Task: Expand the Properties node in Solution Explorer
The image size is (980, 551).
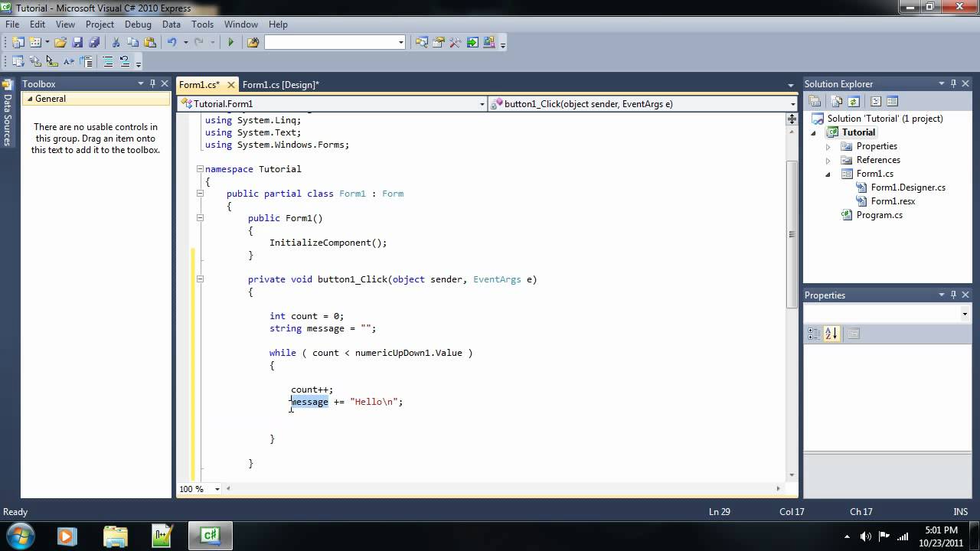Action: click(828, 146)
